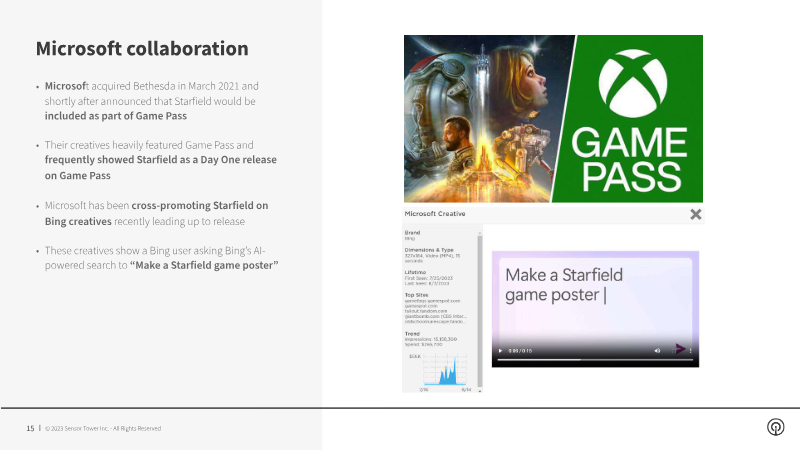Click the GAME PASS text logo
Viewport: 800px width, 450px height.
tap(633, 160)
